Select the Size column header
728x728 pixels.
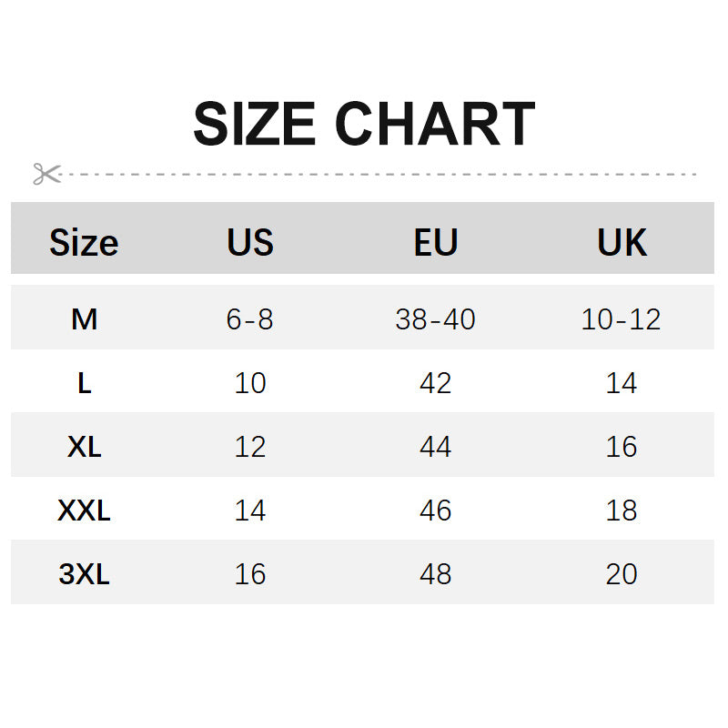pyautogui.click(x=84, y=243)
